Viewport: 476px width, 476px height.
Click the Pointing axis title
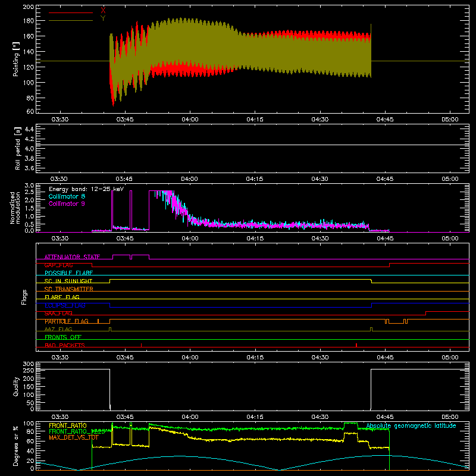coord(16,59)
